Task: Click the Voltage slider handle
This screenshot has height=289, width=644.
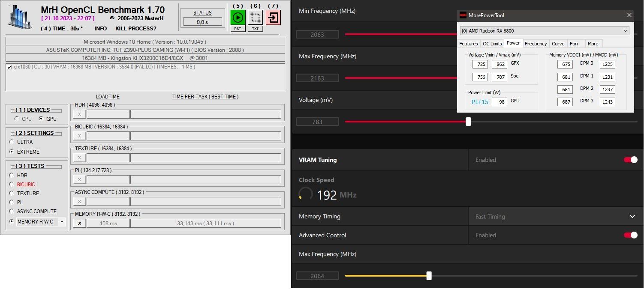Action: pyautogui.click(x=468, y=122)
